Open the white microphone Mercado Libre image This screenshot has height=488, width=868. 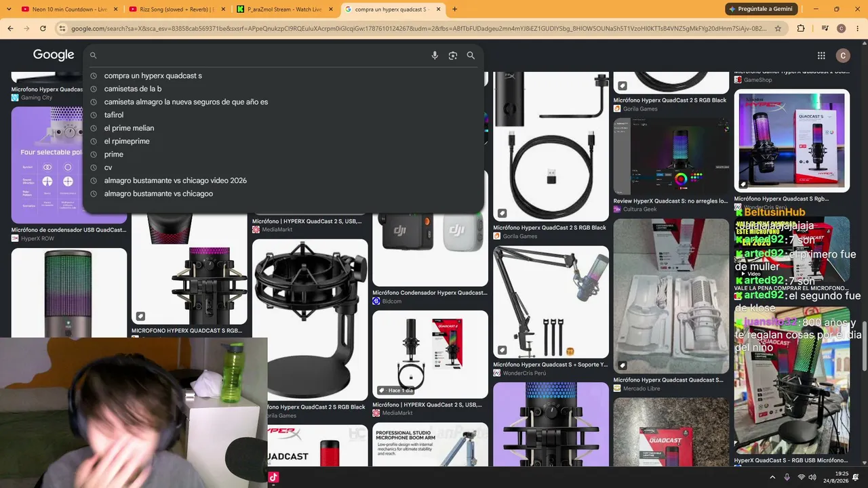coord(671,296)
